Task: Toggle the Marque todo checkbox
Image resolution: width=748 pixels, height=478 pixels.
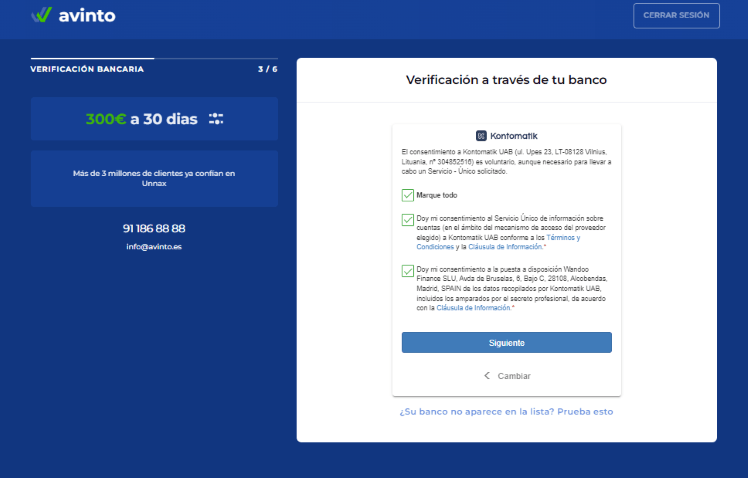Action: [407, 195]
